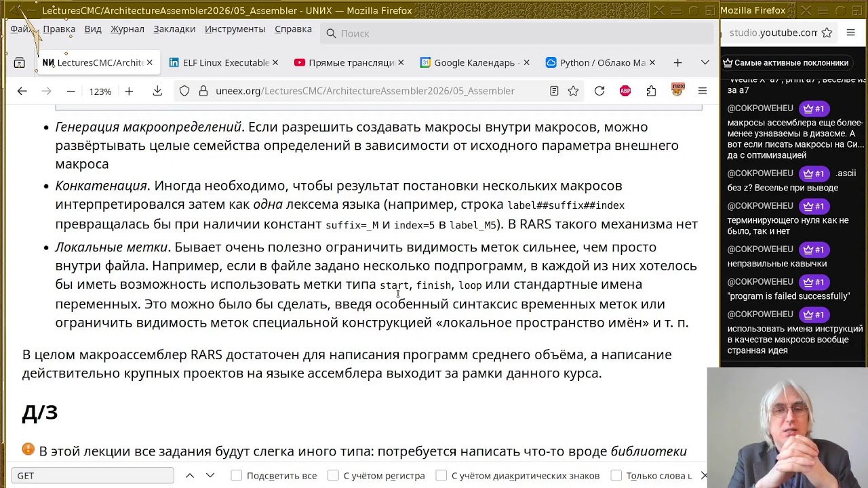This screenshot has height=488, width=868.
Task: Click the shield tracking protection icon
Action: tap(184, 91)
